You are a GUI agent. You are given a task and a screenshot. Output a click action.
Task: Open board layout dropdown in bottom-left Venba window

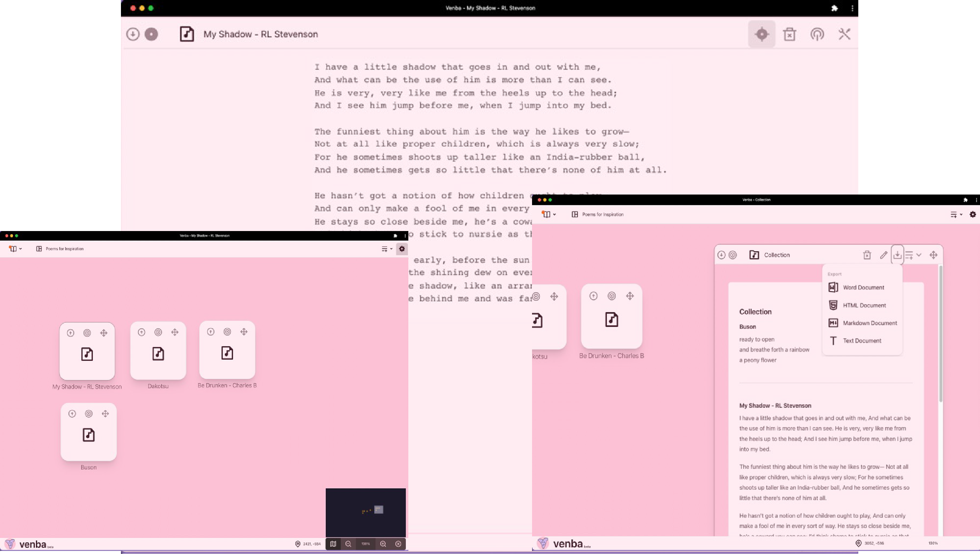15,249
